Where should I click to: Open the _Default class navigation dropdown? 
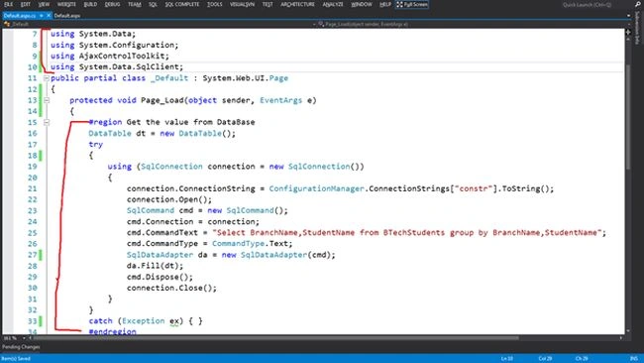coord(159,24)
